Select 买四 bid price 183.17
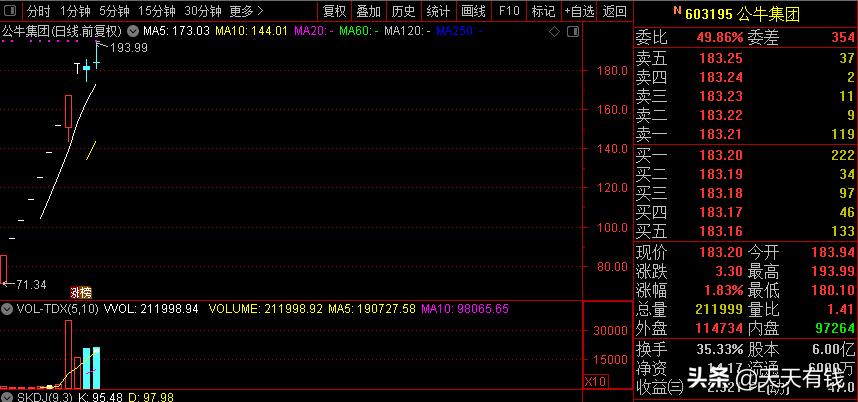This screenshot has width=858, height=402. coord(721,212)
